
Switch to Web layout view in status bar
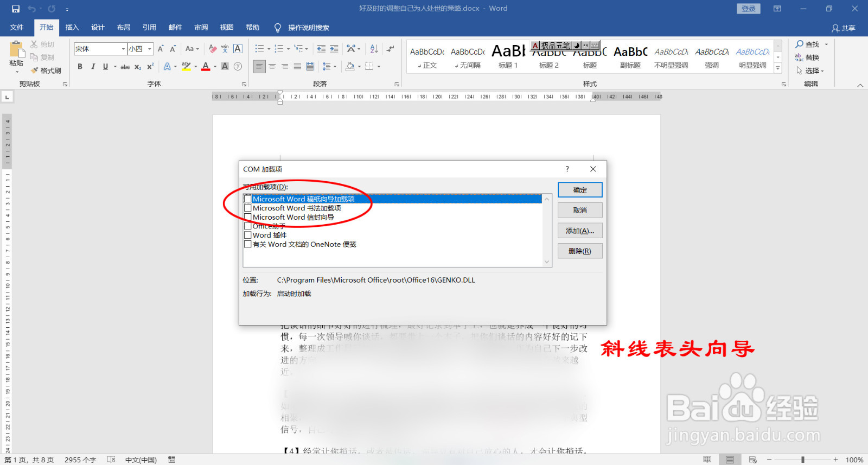[x=752, y=460]
